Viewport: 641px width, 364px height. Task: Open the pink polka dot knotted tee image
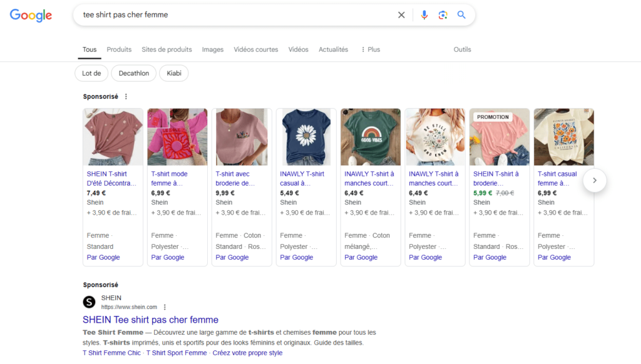click(113, 137)
